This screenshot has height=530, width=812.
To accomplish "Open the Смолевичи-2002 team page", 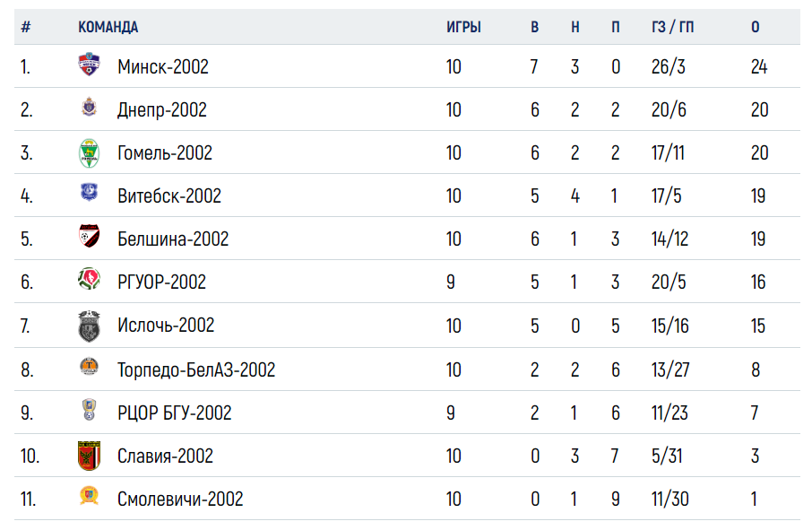I will click(x=180, y=499).
